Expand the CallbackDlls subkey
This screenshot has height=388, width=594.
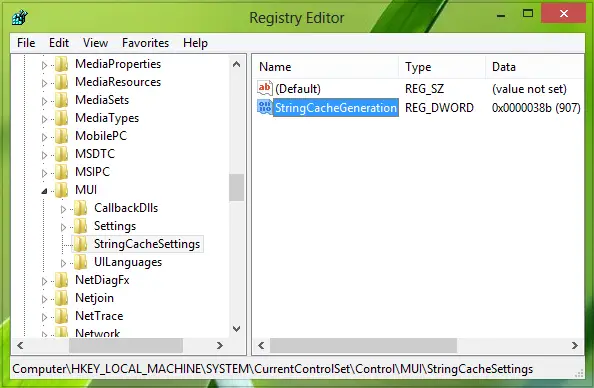[x=63, y=209]
